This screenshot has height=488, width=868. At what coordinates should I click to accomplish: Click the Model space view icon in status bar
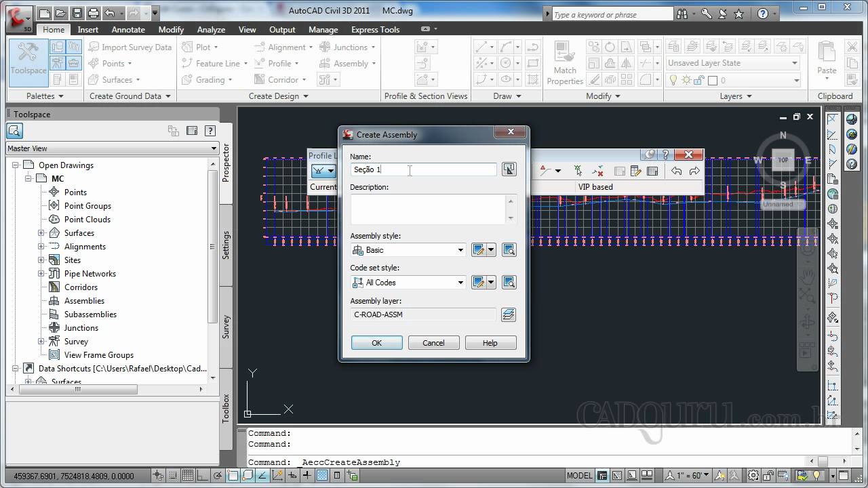point(603,476)
